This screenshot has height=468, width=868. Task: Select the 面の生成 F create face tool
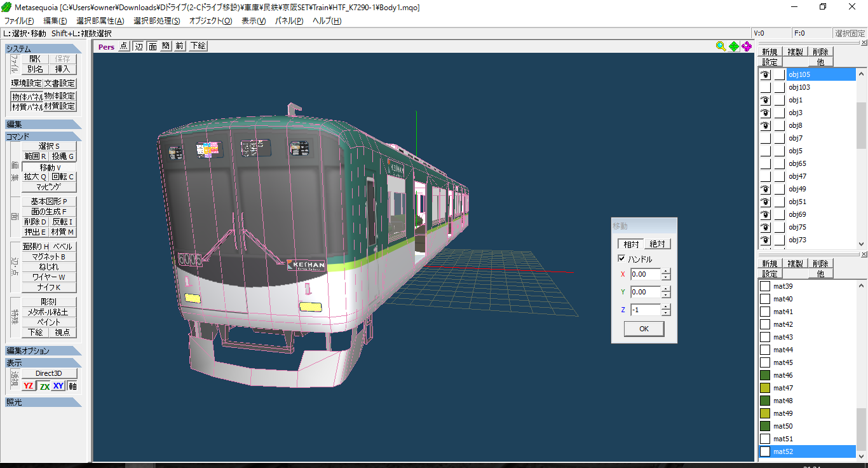tap(49, 212)
